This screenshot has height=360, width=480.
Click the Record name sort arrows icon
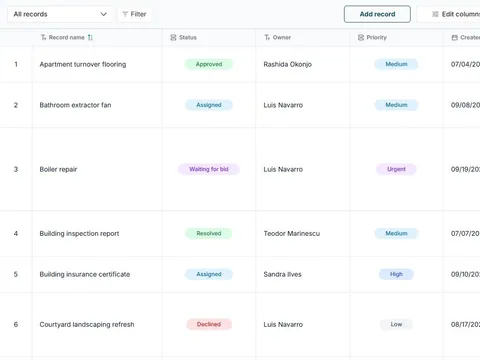coord(90,37)
